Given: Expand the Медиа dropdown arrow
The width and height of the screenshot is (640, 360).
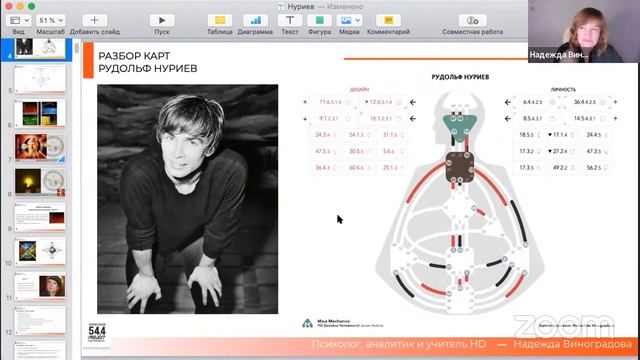Looking at the screenshot, I should tap(358, 20).
